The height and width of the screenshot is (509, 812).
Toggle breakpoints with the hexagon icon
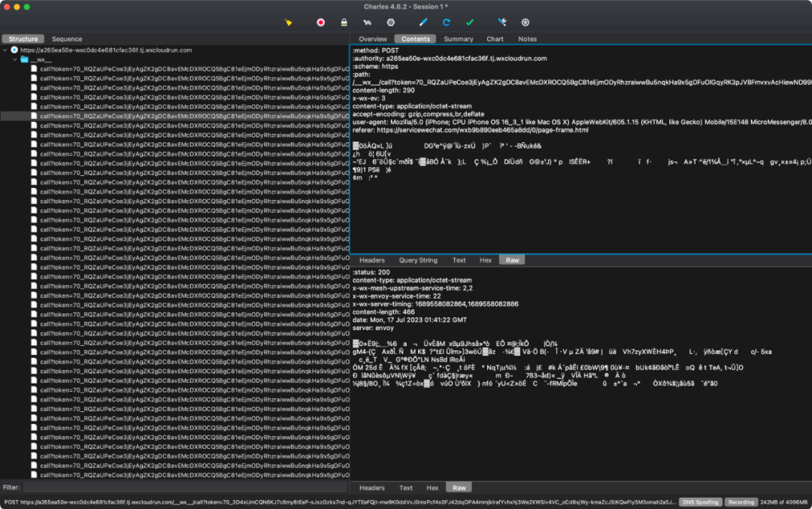coord(390,23)
